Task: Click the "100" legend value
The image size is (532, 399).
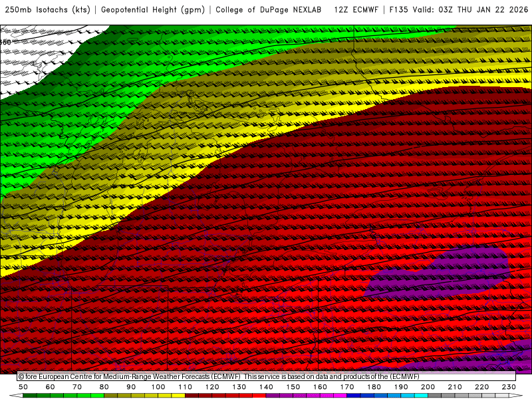Action: point(158,387)
